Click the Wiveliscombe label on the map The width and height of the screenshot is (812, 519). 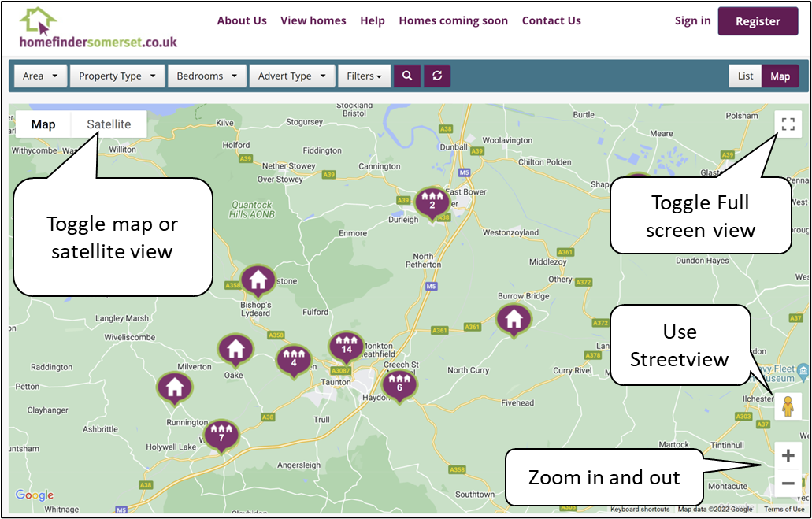pyautogui.click(x=129, y=337)
